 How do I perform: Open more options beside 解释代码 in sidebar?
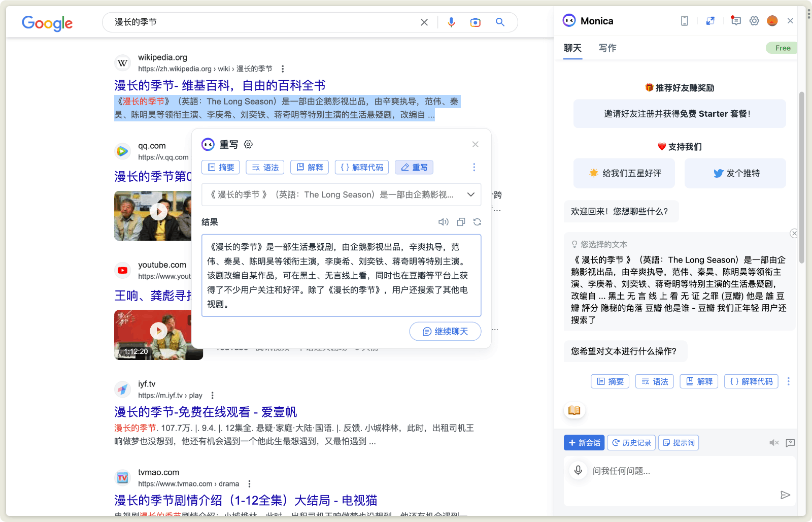point(788,381)
